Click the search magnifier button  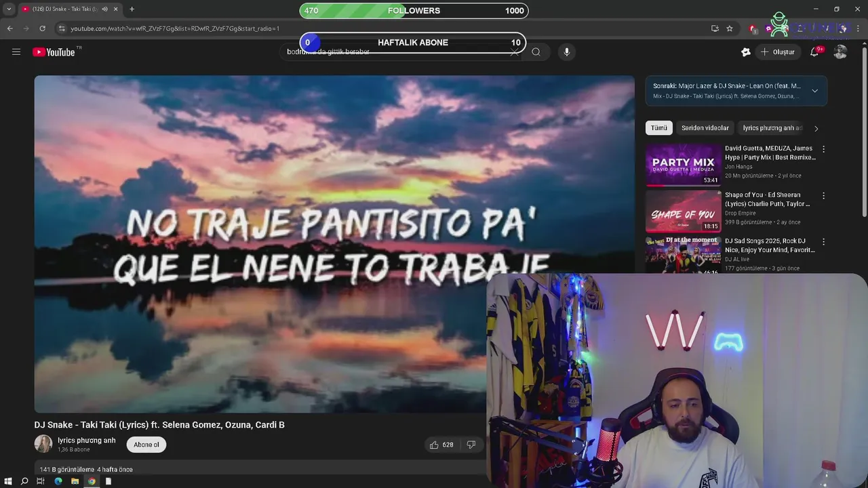tap(536, 52)
